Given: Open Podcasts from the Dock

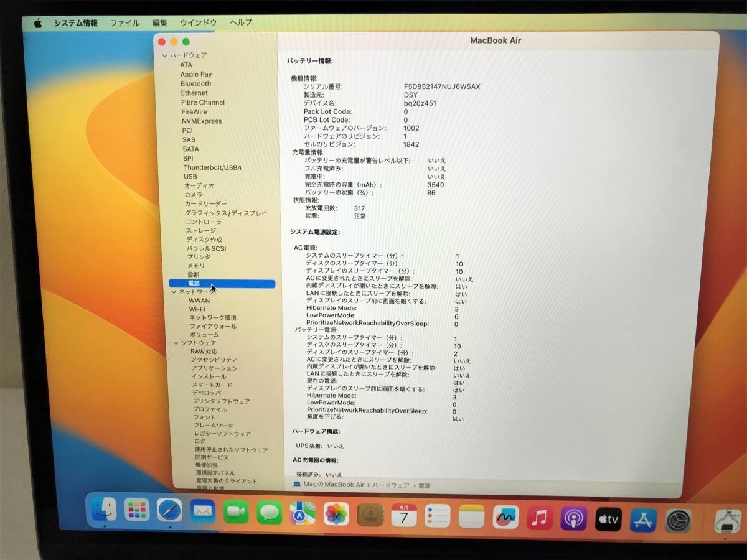Looking at the screenshot, I should pos(574,518).
